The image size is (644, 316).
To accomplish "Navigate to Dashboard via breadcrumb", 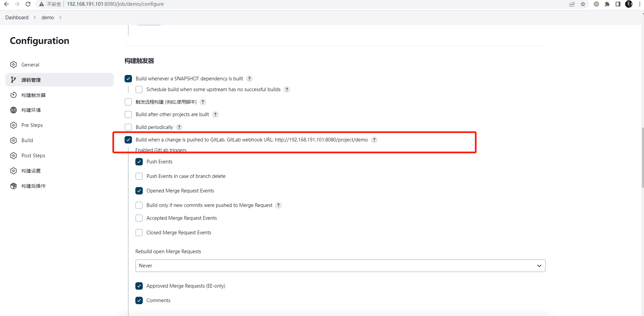I will point(17,17).
